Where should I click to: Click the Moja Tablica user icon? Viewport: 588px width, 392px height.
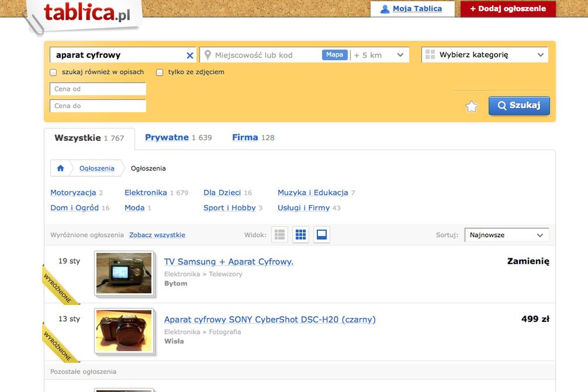click(385, 9)
